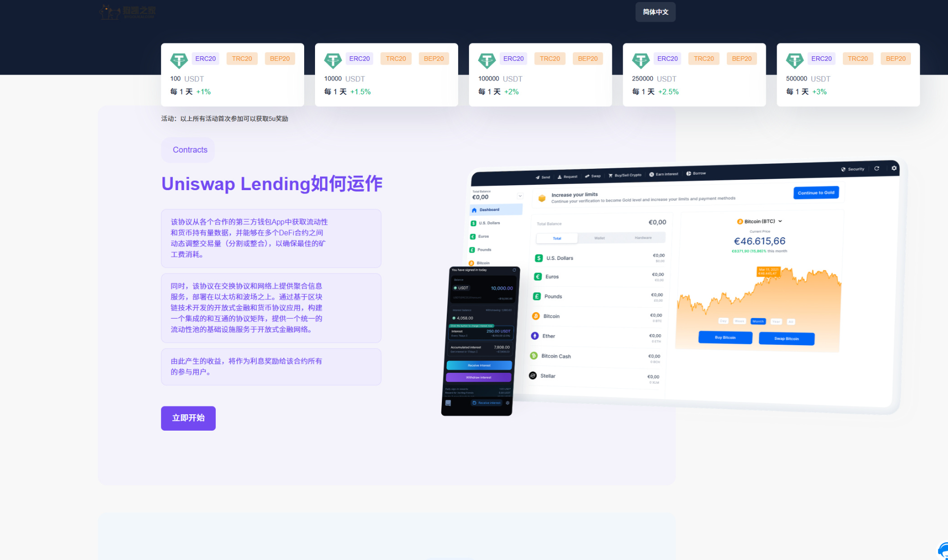Click the "每 1 天 +3%" rate text

[x=807, y=92]
